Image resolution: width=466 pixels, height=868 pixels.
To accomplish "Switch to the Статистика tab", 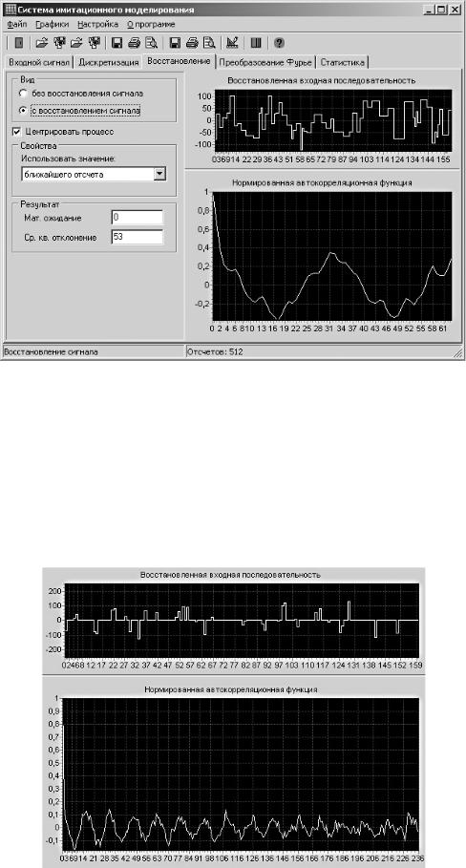I will click(343, 63).
